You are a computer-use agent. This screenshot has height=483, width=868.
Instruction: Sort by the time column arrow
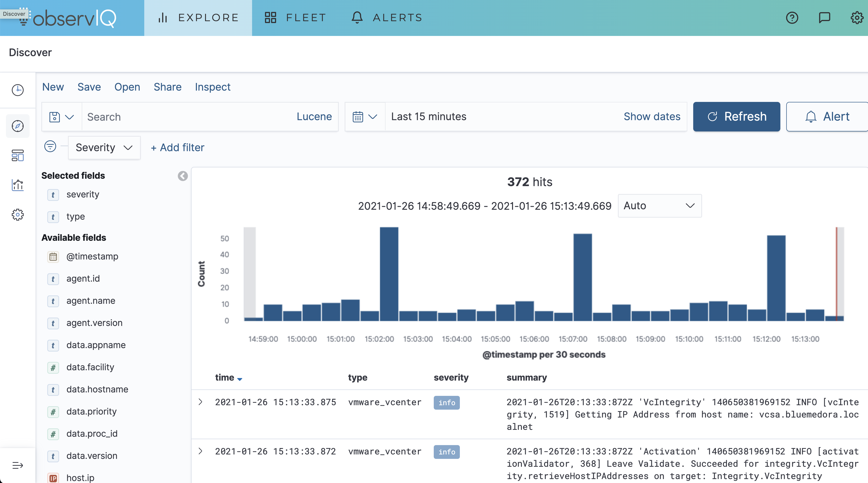240,379
